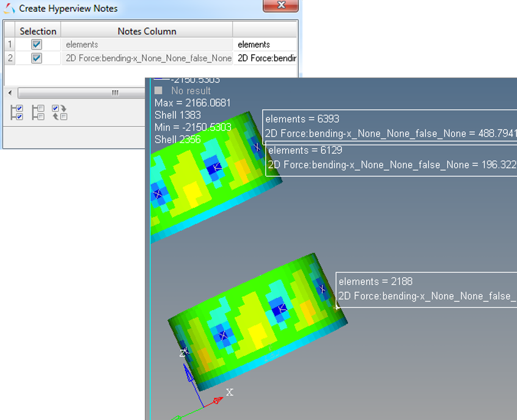This screenshot has height=420, width=517.
Task: Click the Notes Column header
Action: click(x=147, y=31)
